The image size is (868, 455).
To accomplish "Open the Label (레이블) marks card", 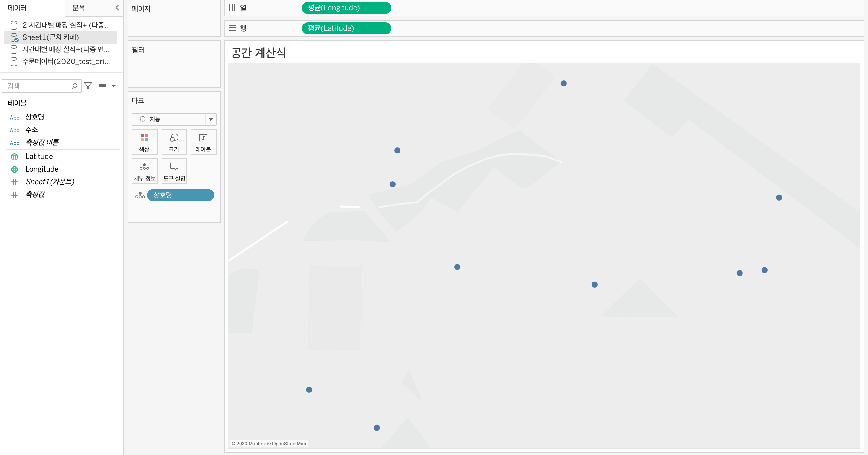I will click(203, 142).
